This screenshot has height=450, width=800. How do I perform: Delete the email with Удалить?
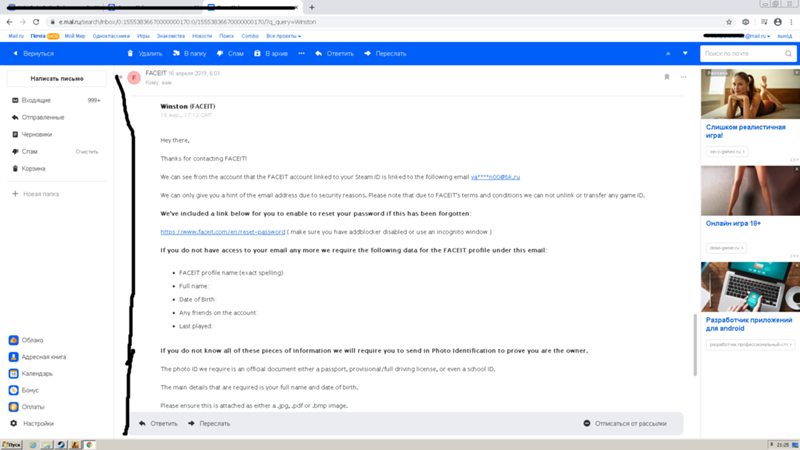tap(144, 54)
